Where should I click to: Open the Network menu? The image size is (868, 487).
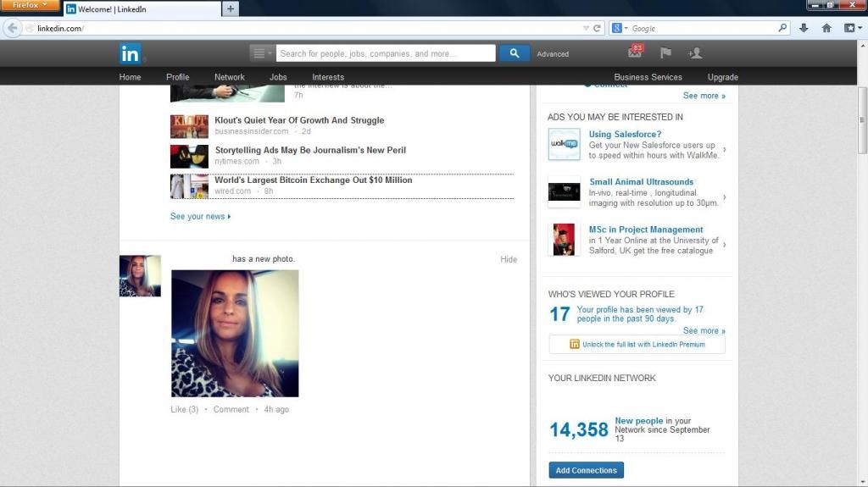[229, 77]
